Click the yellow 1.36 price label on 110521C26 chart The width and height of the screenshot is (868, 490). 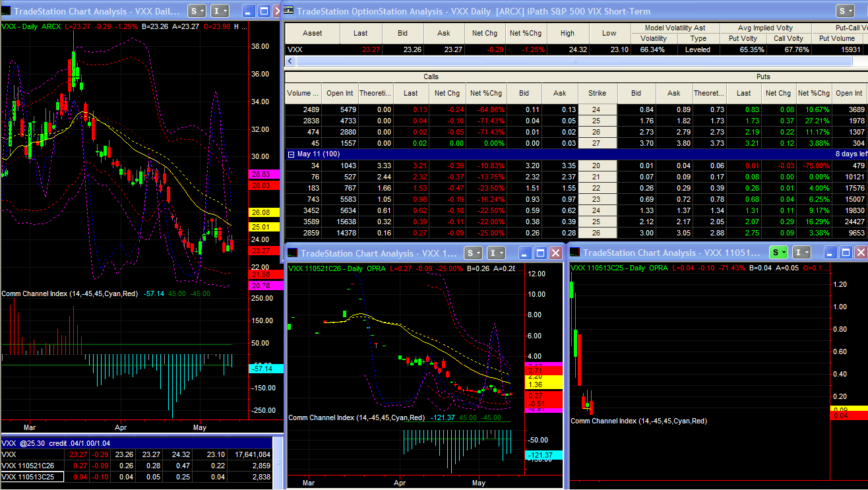(543, 384)
